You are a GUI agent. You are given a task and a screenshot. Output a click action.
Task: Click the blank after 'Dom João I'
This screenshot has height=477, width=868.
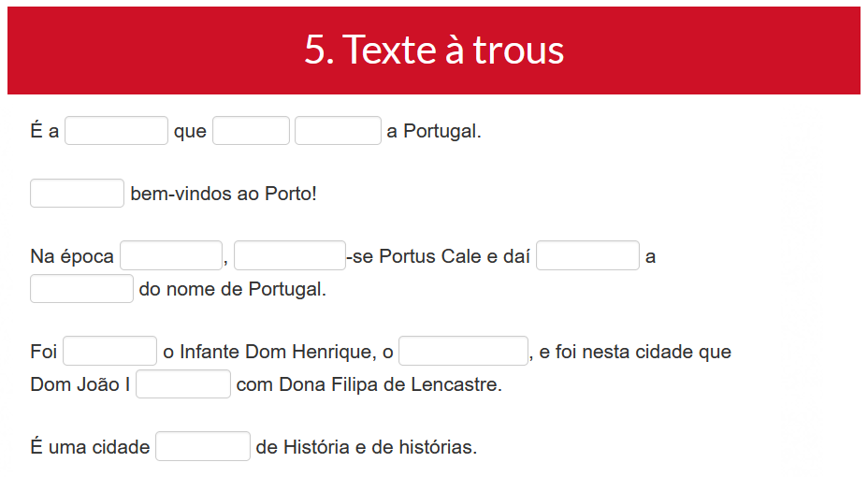click(183, 384)
